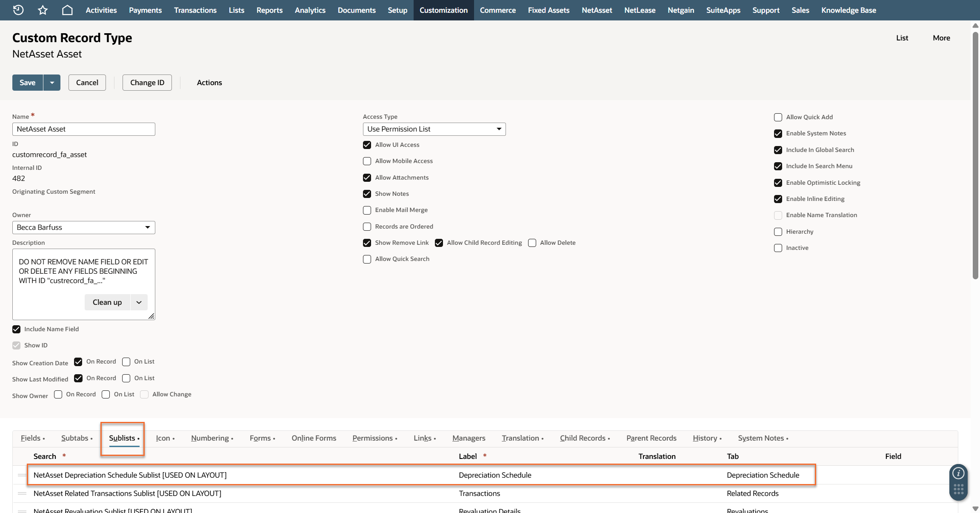Go to the Home house icon
Screen dimensions: 980x513
pyautogui.click(x=67, y=10)
